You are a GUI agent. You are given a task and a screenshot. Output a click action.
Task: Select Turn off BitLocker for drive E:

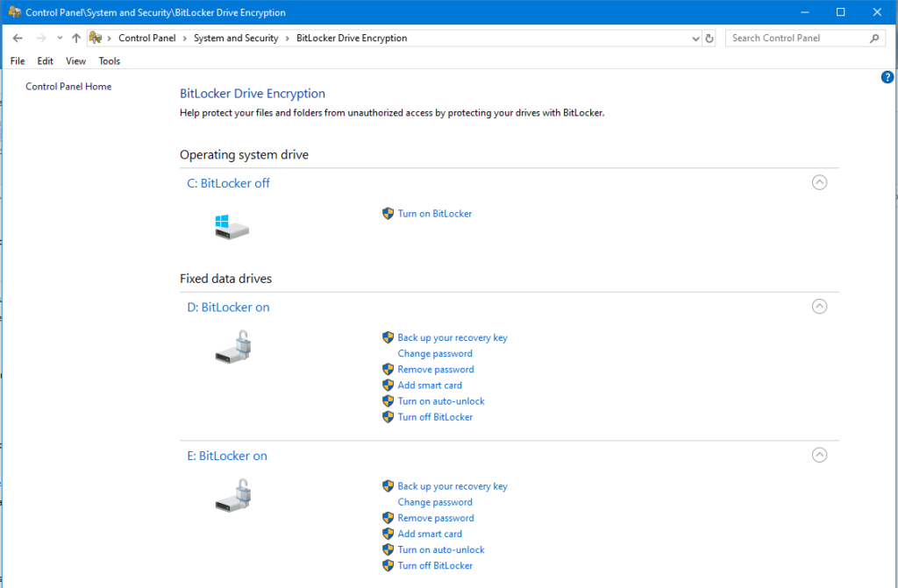[x=436, y=565]
